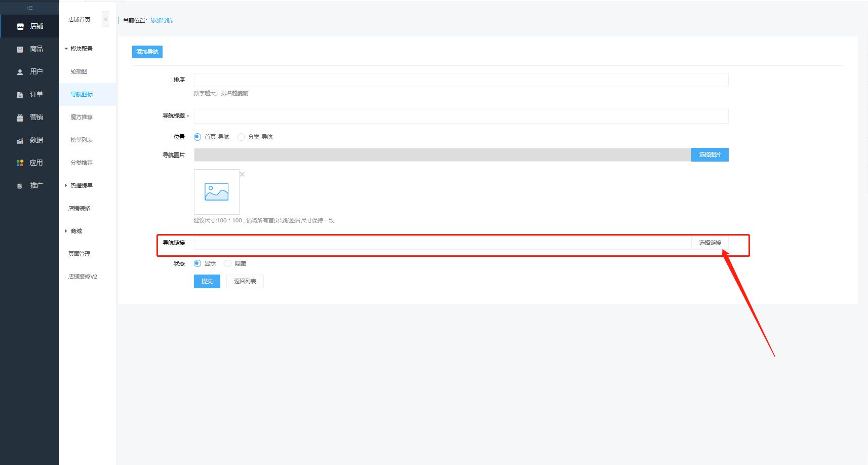The height and width of the screenshot is (465, 868).
Task: Select the 分类-导航 position radio
Action: [x=241, y=137]
